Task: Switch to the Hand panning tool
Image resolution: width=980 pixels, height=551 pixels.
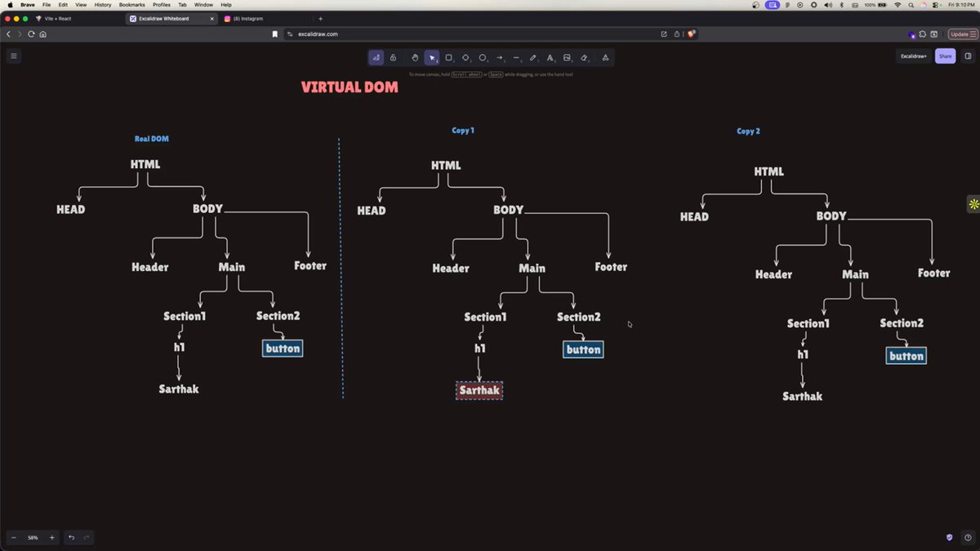Action: (x=415, y=57)
